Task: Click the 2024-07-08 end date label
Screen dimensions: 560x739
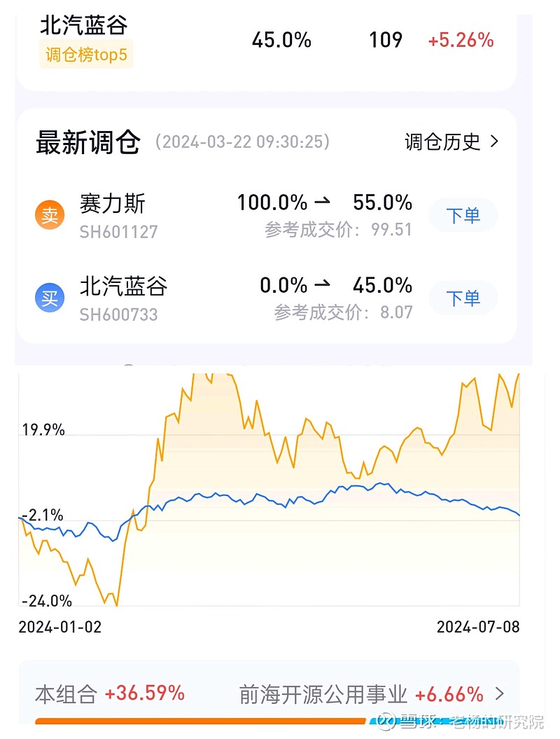Action: tap(478, 627)
